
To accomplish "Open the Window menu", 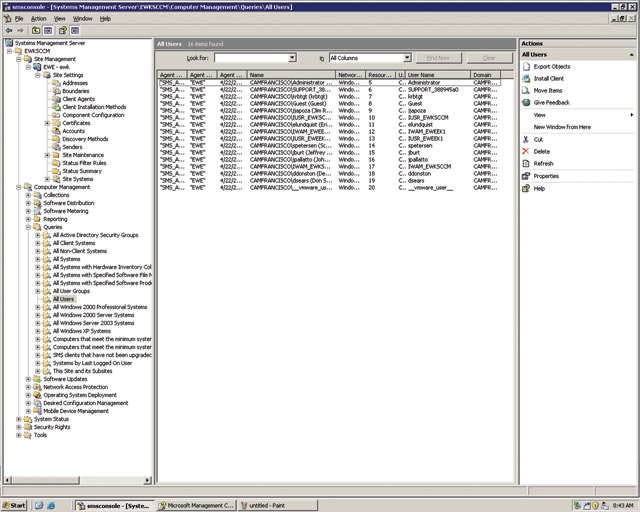I will [82, 19].
